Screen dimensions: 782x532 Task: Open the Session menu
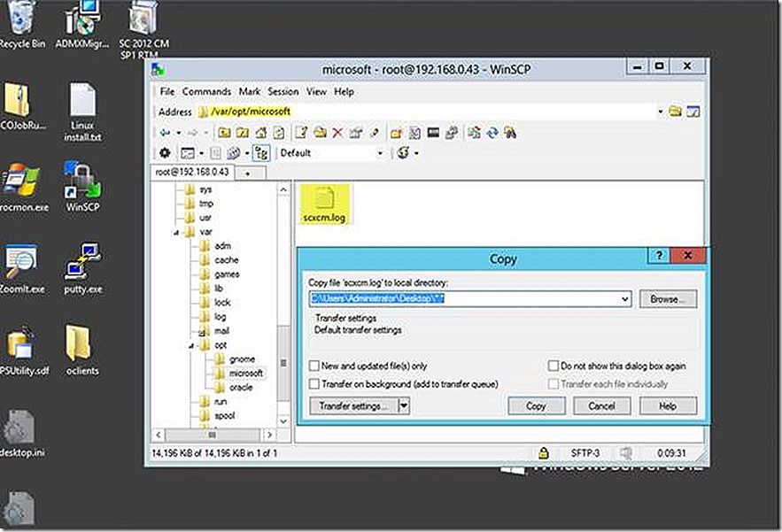pos(283,92)
